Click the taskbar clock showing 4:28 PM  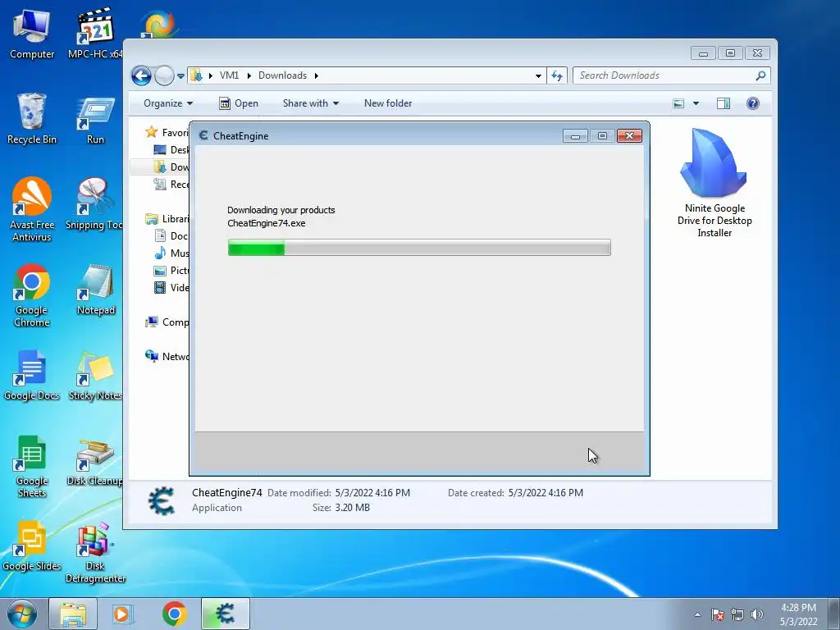click(x=798, y=614)
